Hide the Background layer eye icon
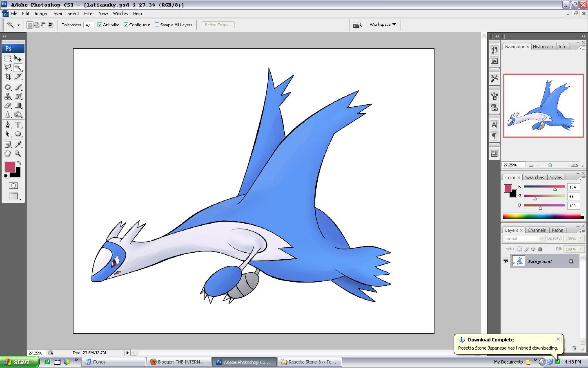 click(506, 261)
